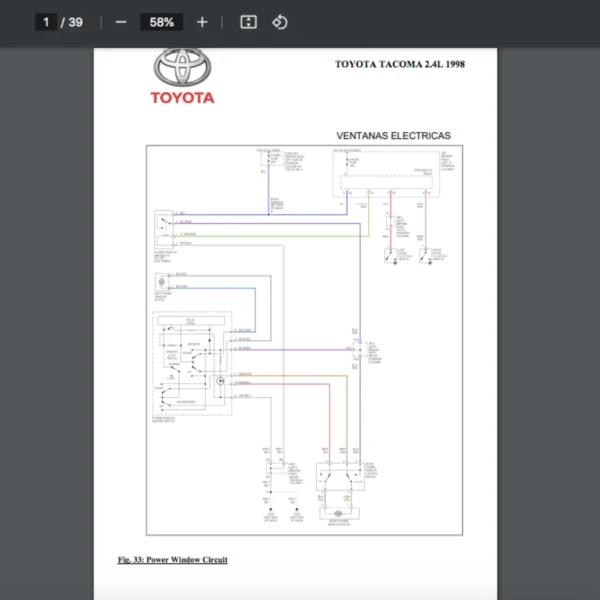Click the total page count 39

click(75, 22)
